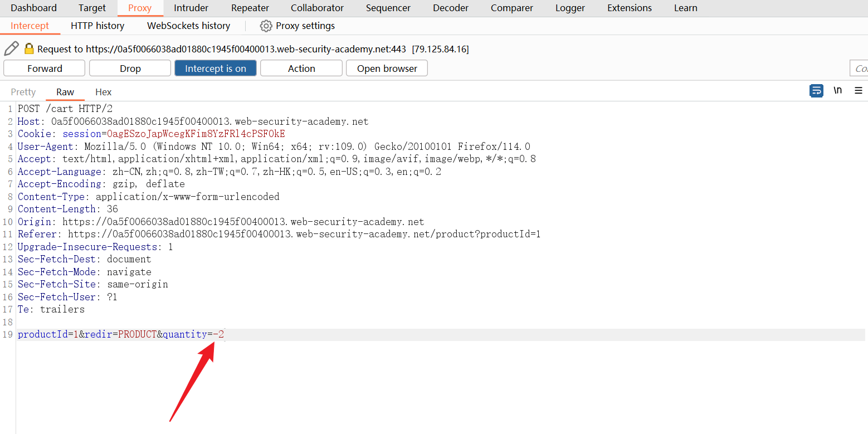This screenshot has height=434, width=868.
Task: Click the Open browser button
Action: [x=387, y=69]
